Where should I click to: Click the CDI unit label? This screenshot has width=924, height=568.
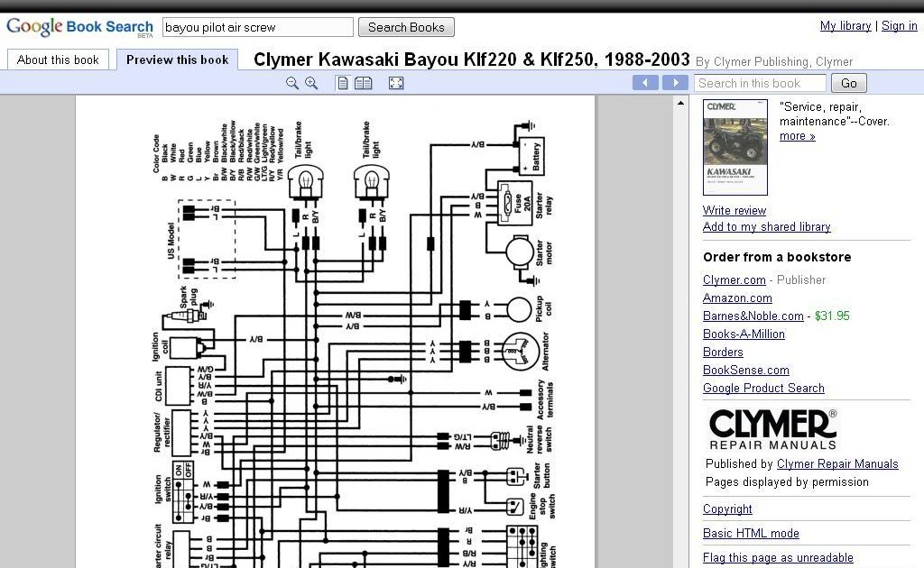[x=158, y=386]
